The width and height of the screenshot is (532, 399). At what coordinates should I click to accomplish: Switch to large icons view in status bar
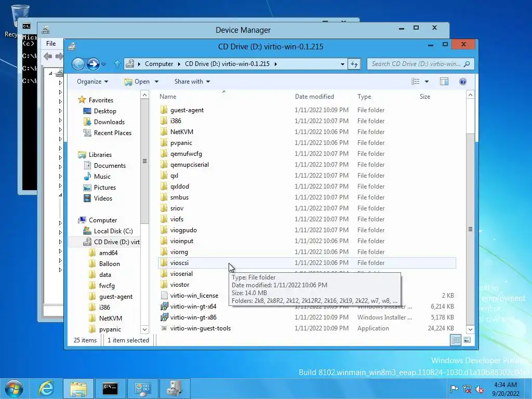point(467,340)
